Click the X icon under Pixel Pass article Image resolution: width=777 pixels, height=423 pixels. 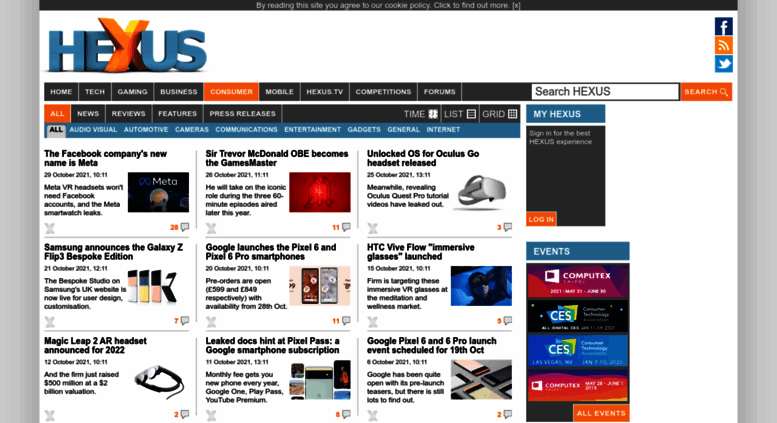tap(211, 416)
